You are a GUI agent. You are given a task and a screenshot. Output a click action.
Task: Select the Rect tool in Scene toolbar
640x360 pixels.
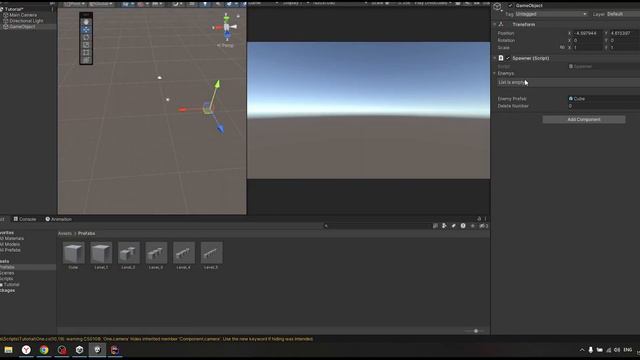tap(86, 53)
